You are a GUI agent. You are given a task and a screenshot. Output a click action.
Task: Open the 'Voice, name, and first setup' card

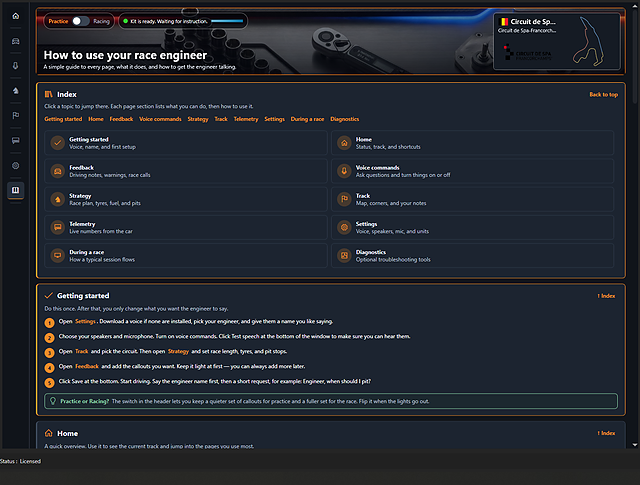(186, 143)
